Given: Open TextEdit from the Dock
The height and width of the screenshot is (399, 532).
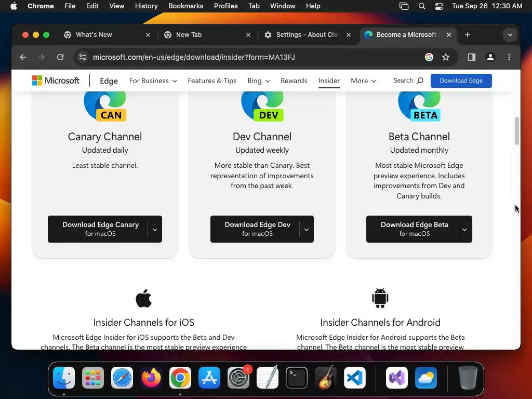Looking at the screenshot, I should tap(268, 378).
